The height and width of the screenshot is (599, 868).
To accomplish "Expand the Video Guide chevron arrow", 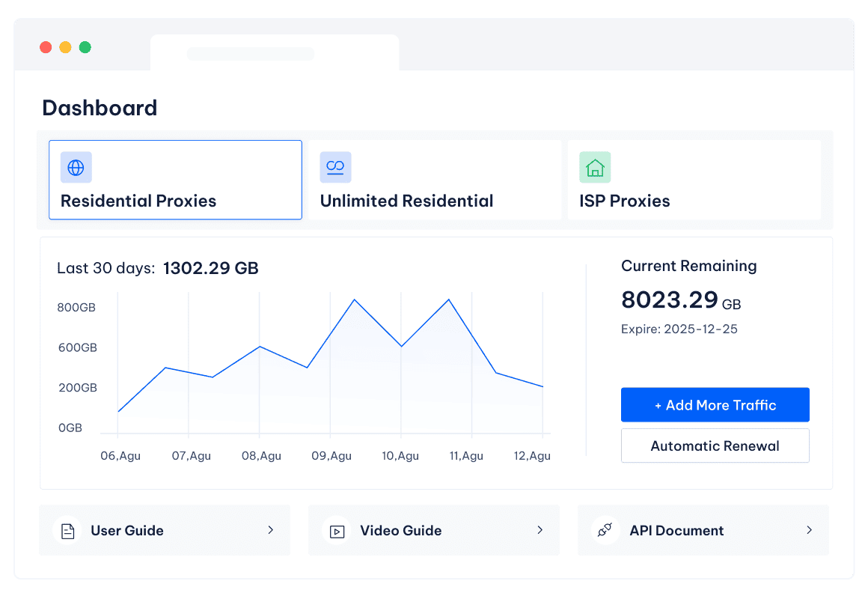I will 540,530.
